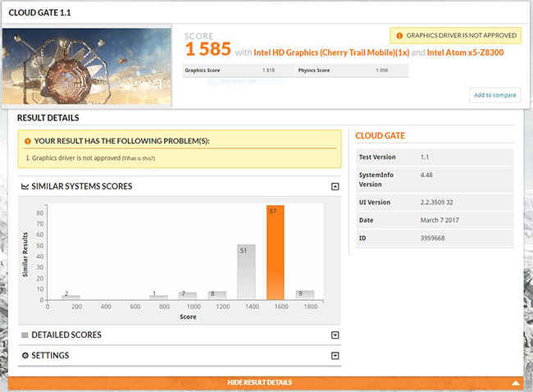Click the Graphics Driver Is Not Approved warning badge
This screenshot has width=533, height=392.
(x=456, y=35)
